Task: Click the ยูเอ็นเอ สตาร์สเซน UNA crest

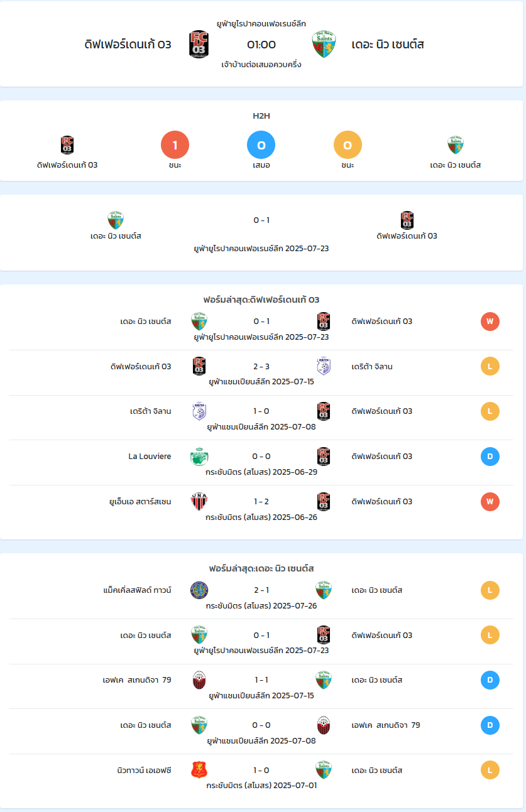Action: (199, 501)
